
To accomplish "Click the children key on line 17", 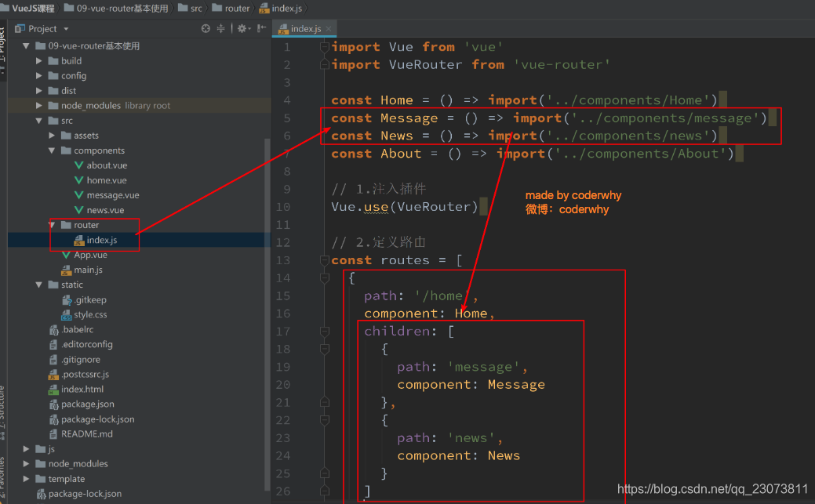I will tap(397, 331).
